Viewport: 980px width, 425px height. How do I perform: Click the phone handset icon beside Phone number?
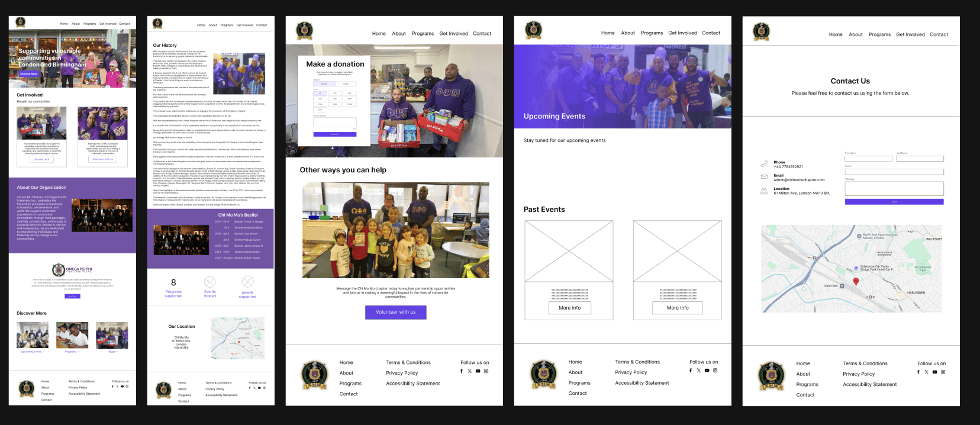point(764,164)
